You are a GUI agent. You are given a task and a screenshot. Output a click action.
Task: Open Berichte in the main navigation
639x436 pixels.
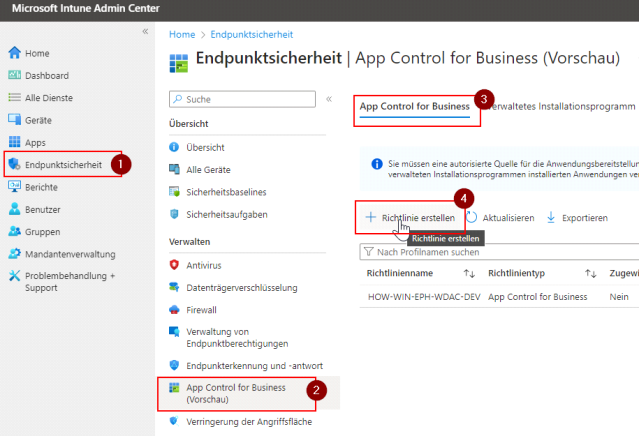[x=41, y=187]
